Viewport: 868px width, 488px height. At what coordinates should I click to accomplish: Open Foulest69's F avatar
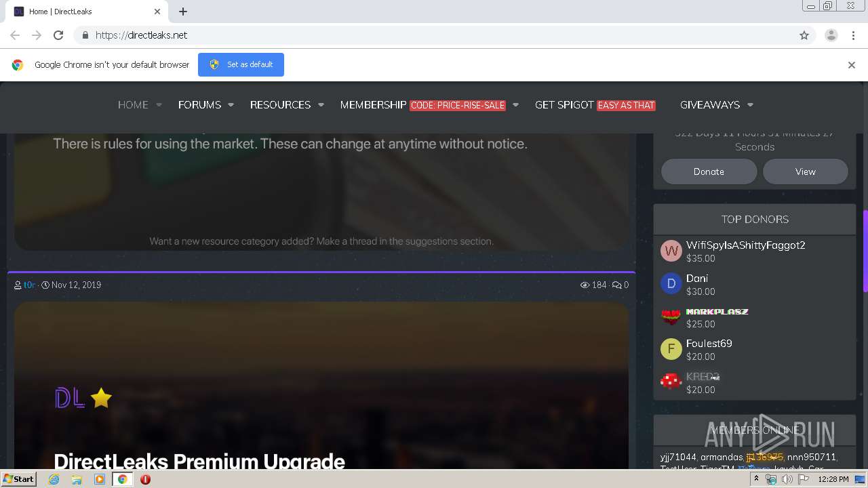[671, 349]
